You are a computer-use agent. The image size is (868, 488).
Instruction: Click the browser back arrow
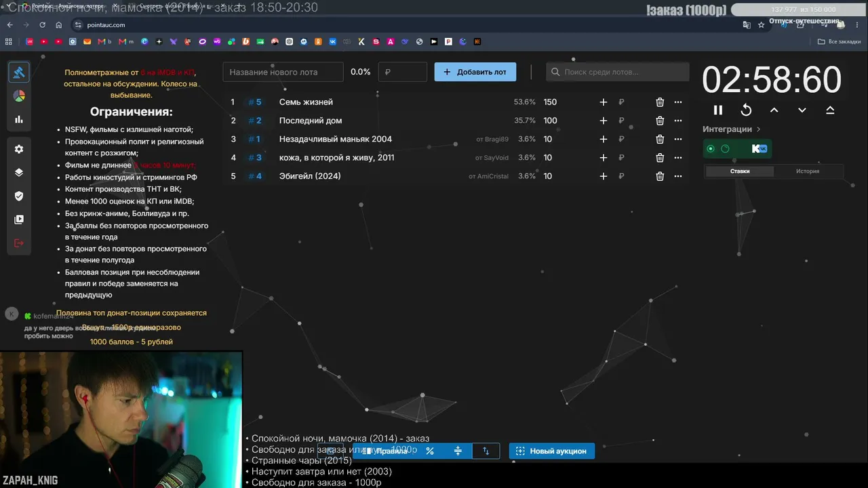[x=9, y=24]
